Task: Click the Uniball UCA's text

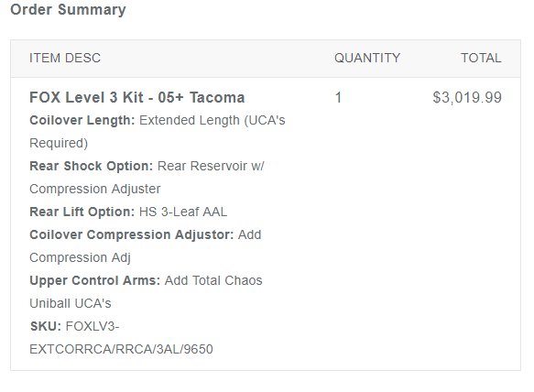Action: tap(71, 303)
